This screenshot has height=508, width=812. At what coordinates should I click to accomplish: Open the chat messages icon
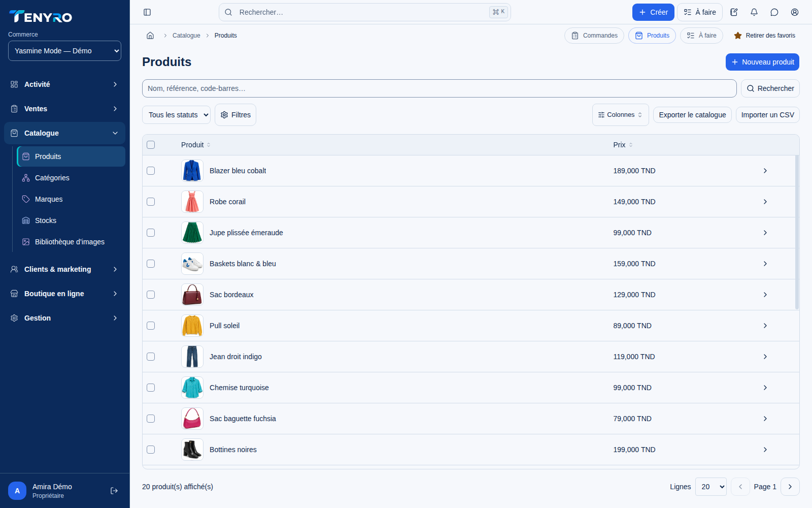click(774, 12)
